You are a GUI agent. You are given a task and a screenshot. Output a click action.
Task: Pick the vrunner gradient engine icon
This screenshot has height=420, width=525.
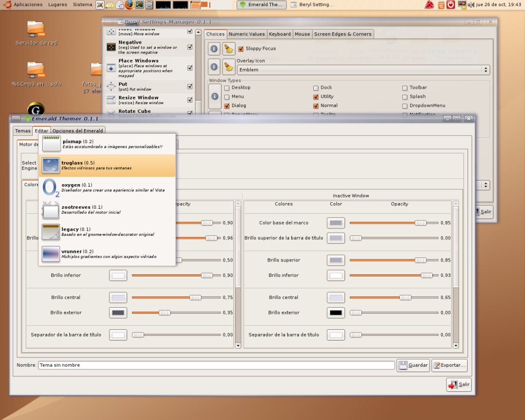pos(51,254)
